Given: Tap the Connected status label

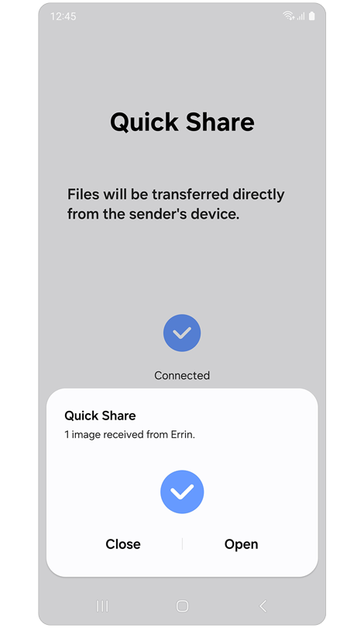Looking at the screenshot, I should pyautogui.click(x=182, y=375).
